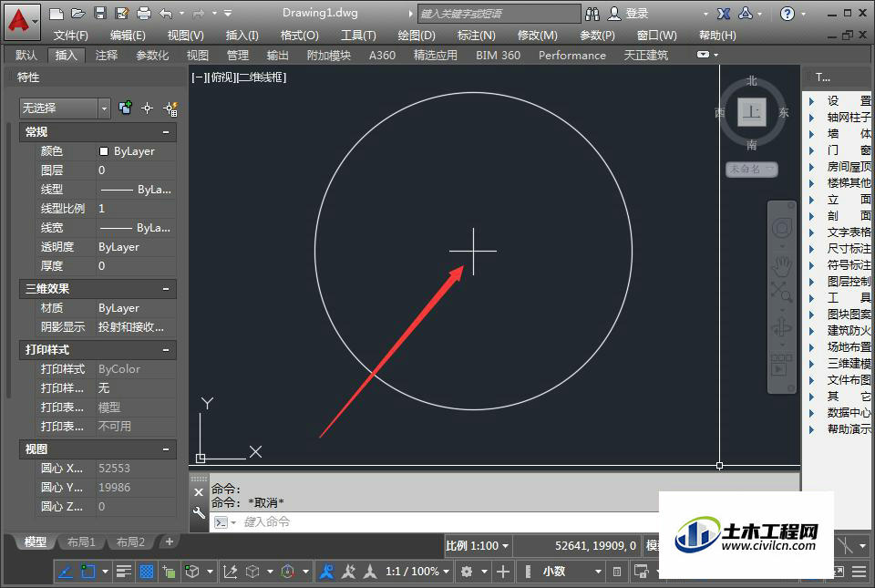This screenshot has height=588, width=875.
Task: Switch to the 天正建筑 ribbon tab
Action: tap(645, 56)
